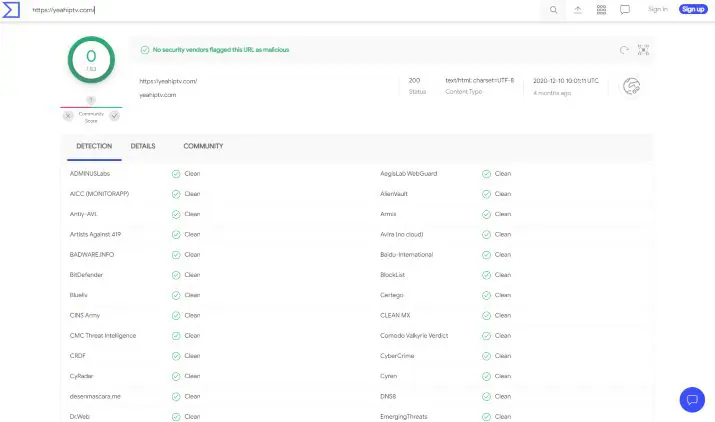Click the Certego vendor name
The height and width of the screenshot is (422, 715).
click(x=392, y=295)
